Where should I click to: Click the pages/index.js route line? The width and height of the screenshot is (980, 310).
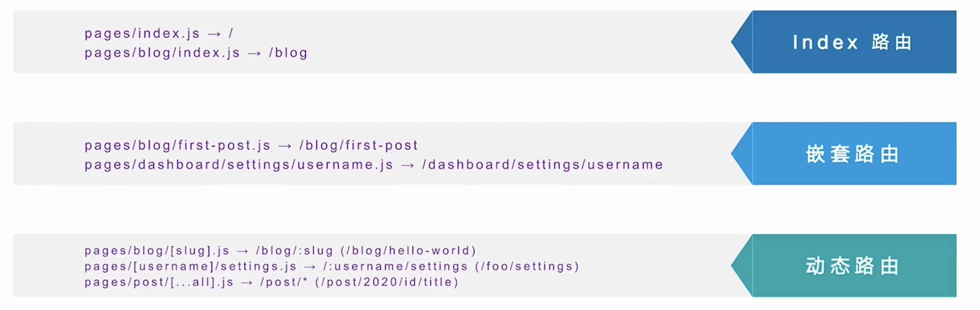point(159,34)
